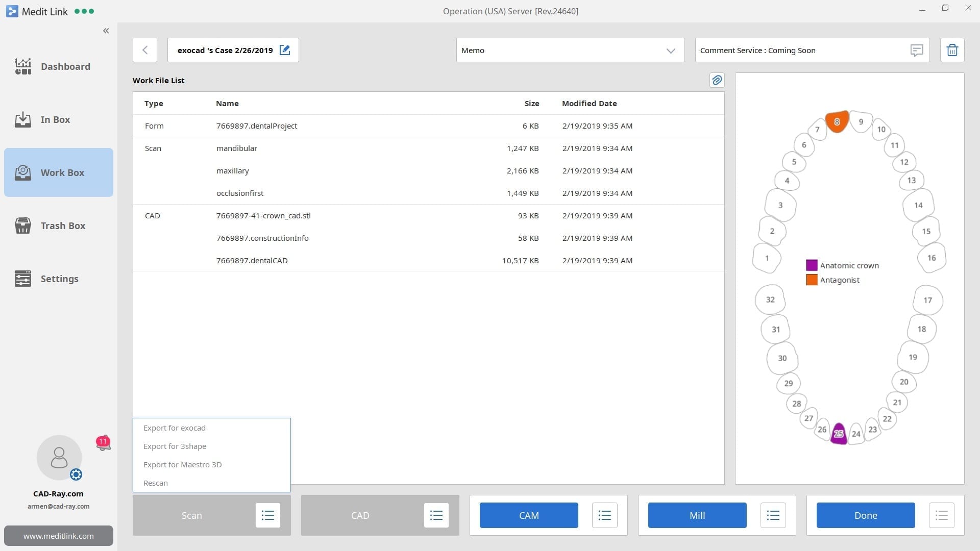Collapse the left sidebar with the double chevron

[x=106, y=31]
